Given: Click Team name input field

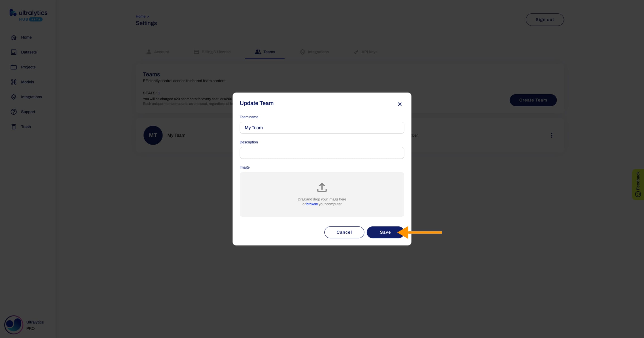Looking at the screenshot, I should 322,128.
